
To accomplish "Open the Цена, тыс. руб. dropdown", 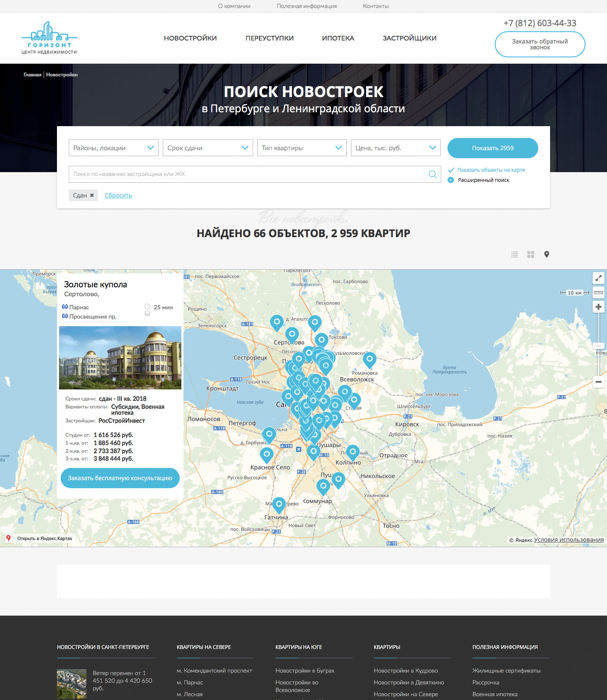I will point(396,148).
